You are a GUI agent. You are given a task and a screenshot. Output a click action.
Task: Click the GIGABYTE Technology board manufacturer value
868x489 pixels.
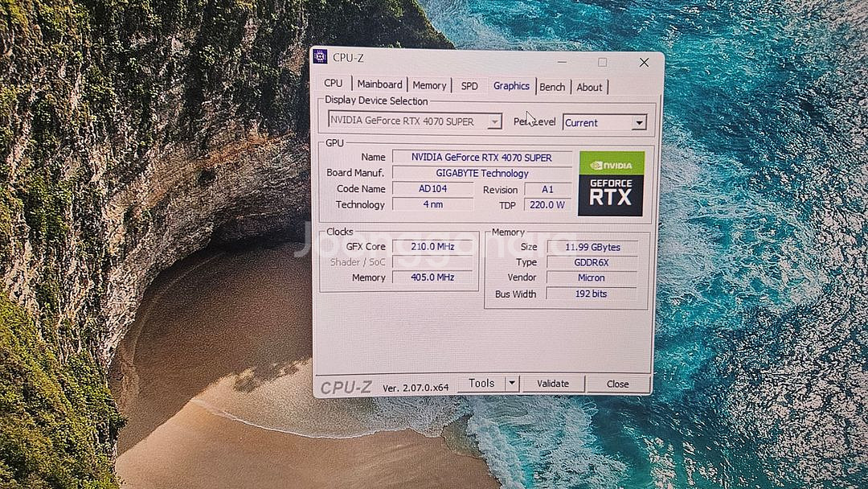click(x=481, y=174)
